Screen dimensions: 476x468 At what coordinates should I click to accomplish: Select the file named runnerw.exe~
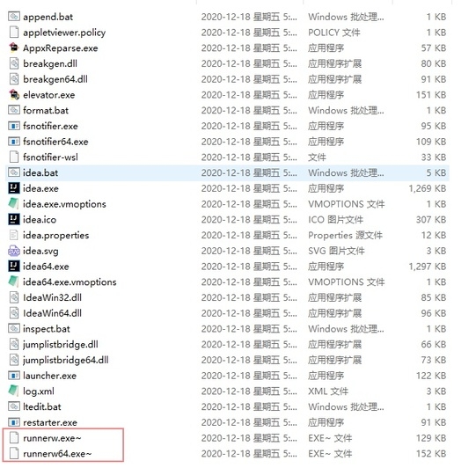pyautogui.click(x=52, y=438)
